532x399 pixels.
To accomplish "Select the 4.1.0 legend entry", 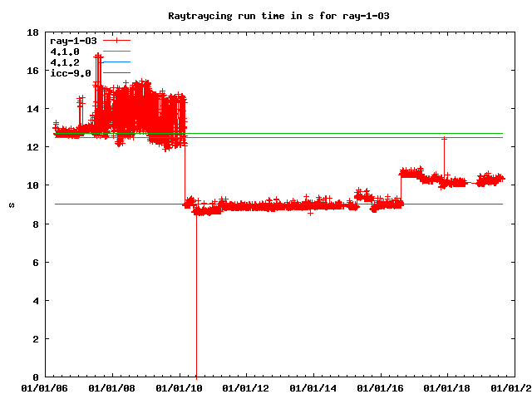I will tap(65, 52).
